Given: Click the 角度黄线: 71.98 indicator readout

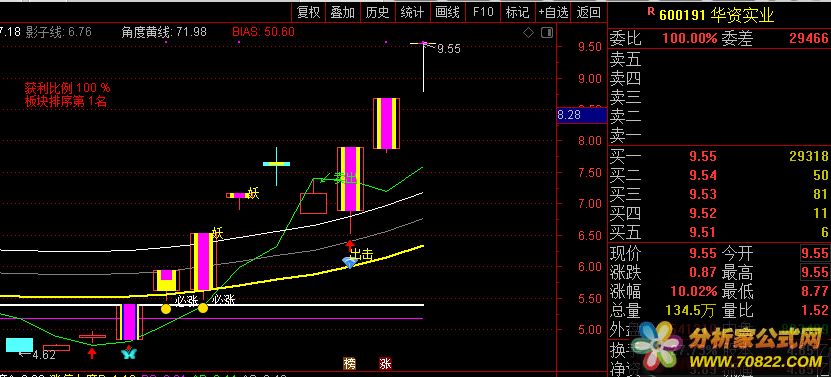Looking at the screenshot, I should [x=164, y=32].
